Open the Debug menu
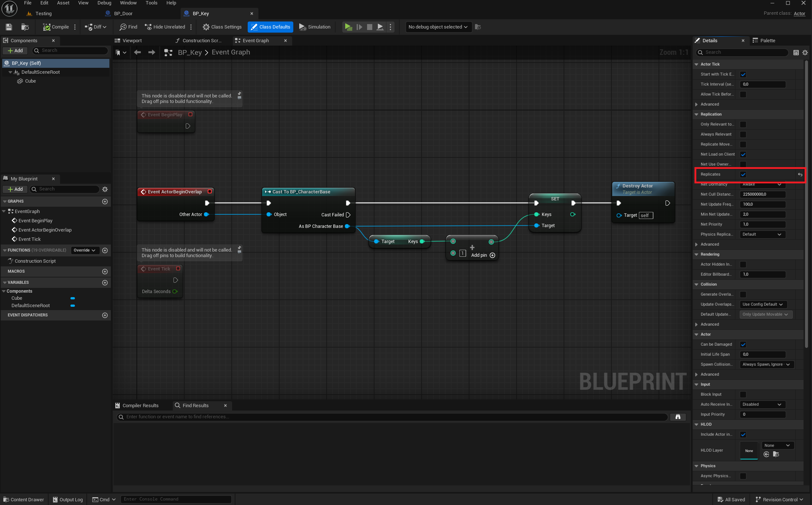812x505 pixels. click(x=104, y=3)
